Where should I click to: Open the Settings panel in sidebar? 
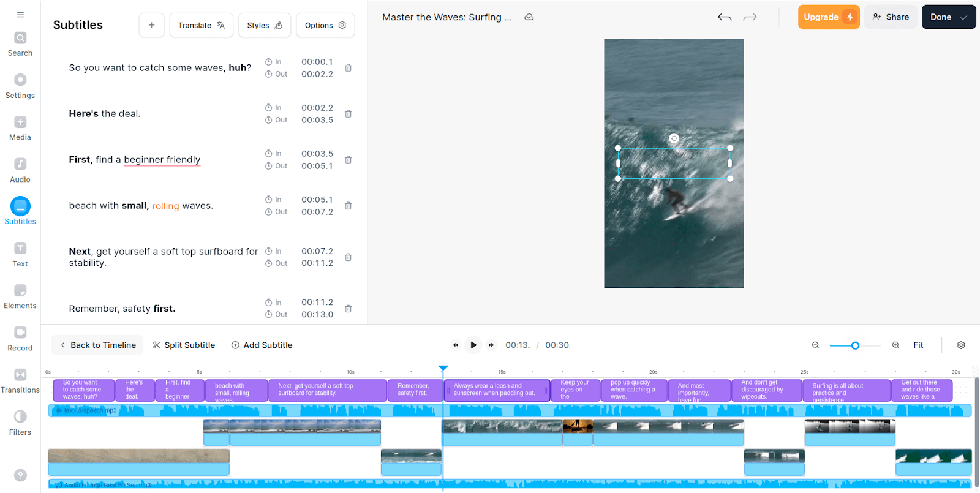(20, 86)
